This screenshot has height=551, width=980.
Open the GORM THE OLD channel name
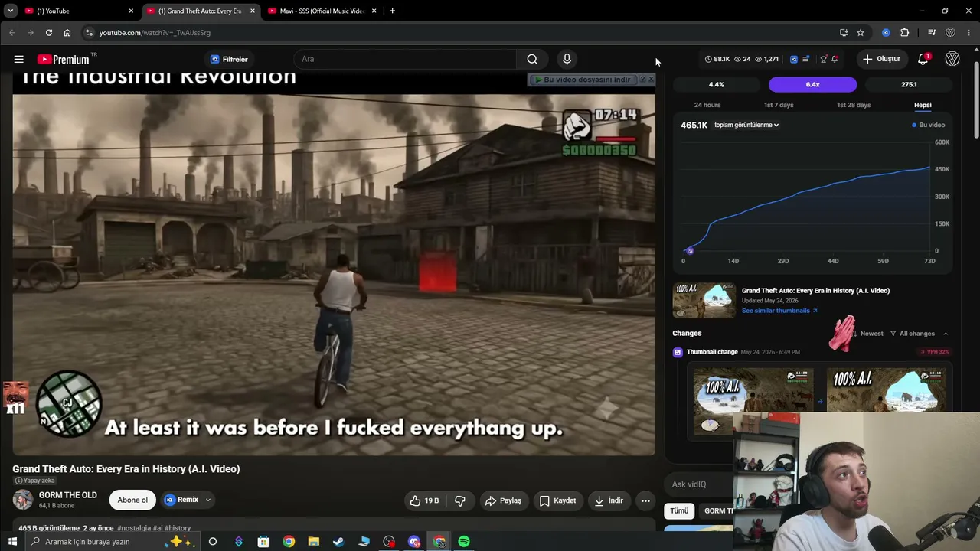(68, 495)
